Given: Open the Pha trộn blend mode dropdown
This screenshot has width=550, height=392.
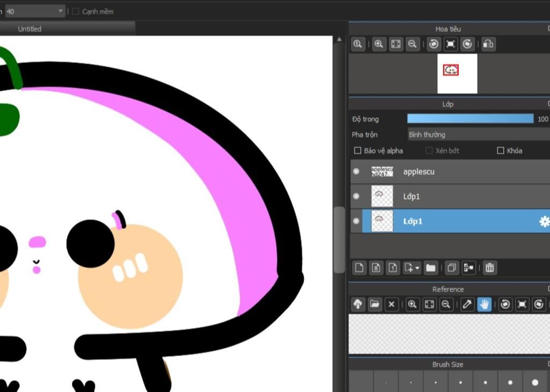Looking at the screenshot, I should tap(479, 135).
